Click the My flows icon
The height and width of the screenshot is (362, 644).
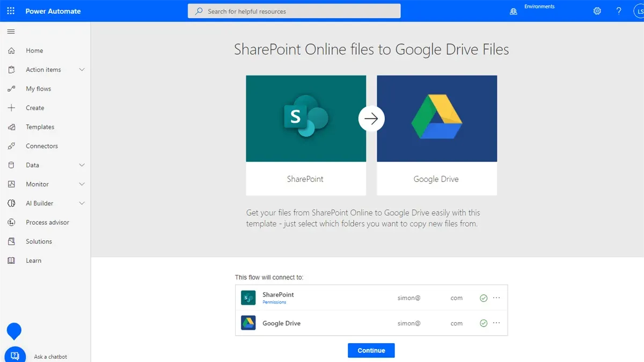pos(12,88)
